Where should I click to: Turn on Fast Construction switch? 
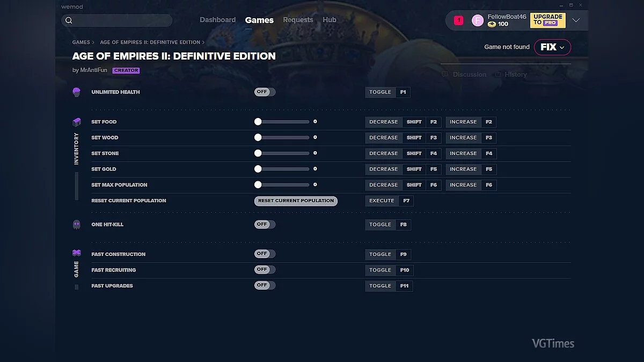(x=265, y=254)
